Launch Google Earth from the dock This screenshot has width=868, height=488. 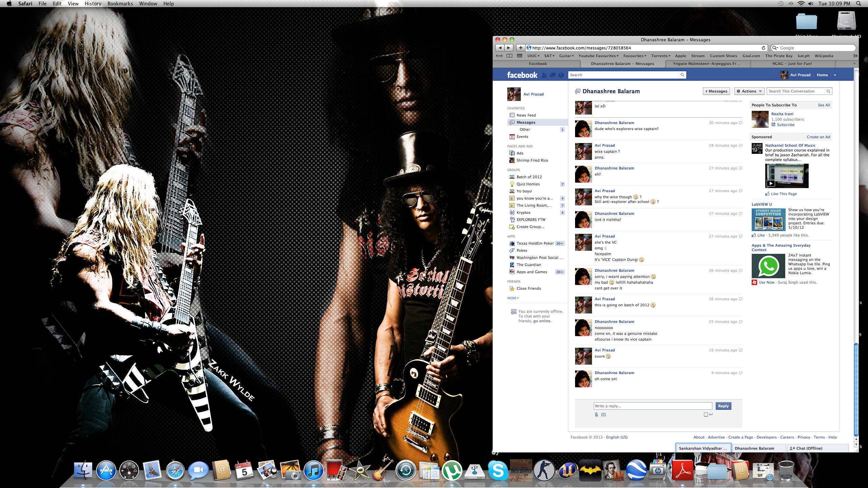(x=636, y=470)
